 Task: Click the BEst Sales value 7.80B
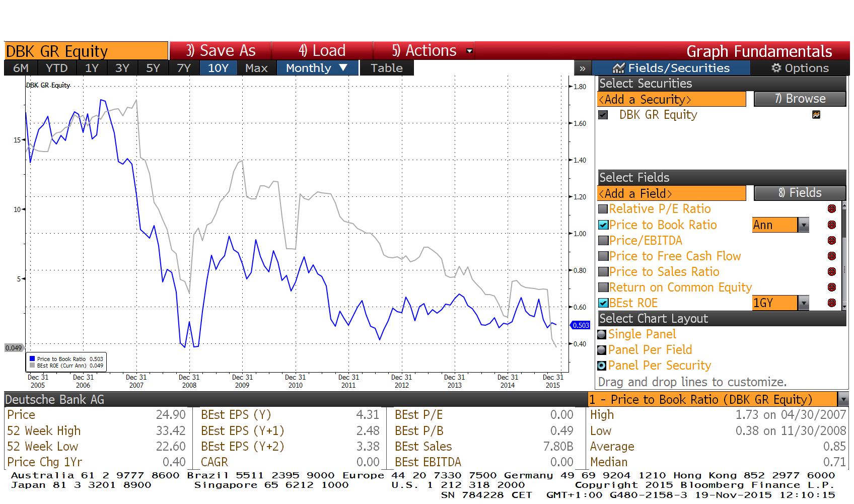[558, 447]
